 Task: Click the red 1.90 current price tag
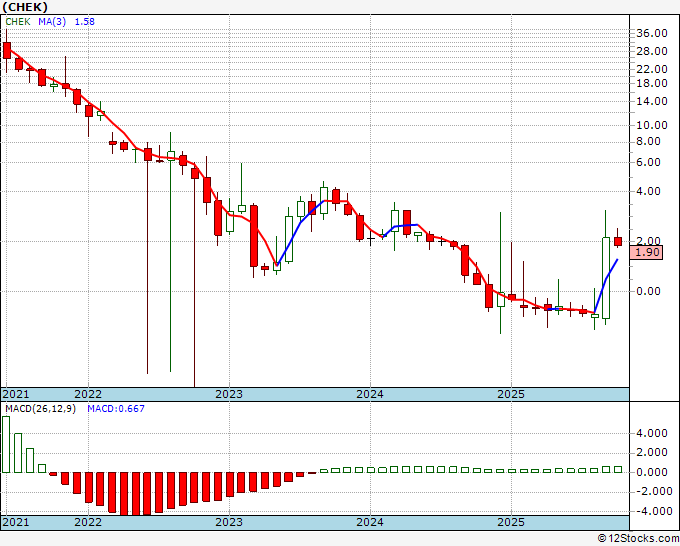(x=650, y=252)
